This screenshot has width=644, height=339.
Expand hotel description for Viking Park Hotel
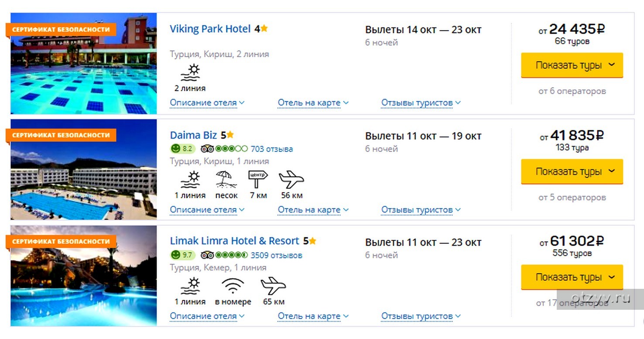click(x=207, y=103)
